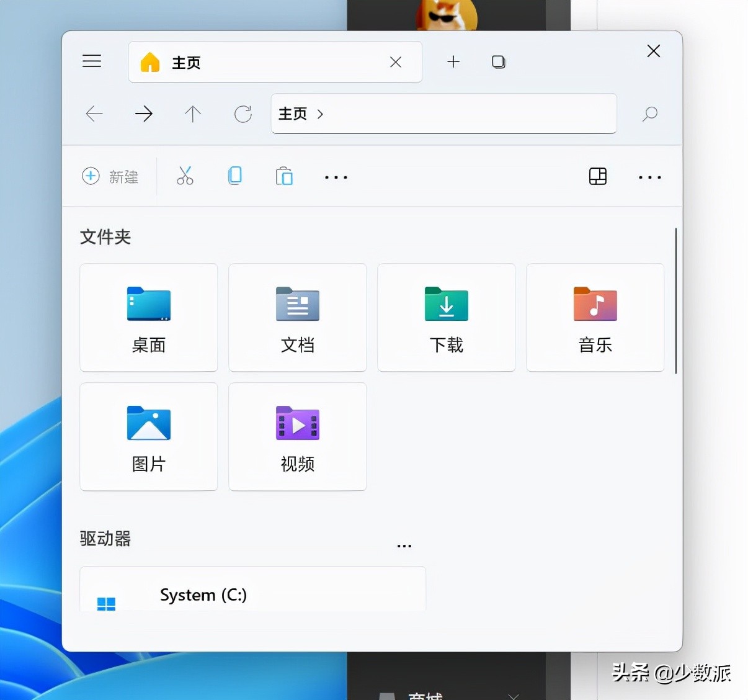748x700 pixels.
Task: Click the Forward navigation arrow
Action: (x=143, y=114)
